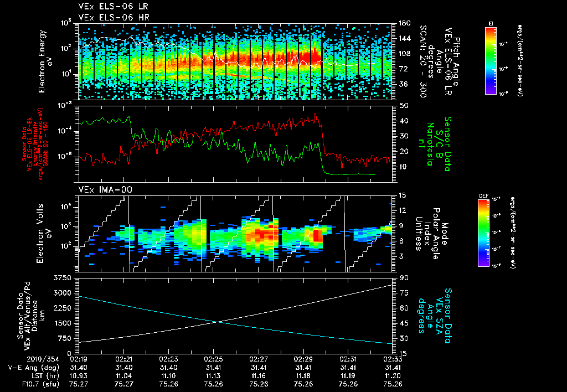Click the 'Electron Energy' axis label
The width and height of the screenshot is (567, 392).
coord(42,61)
